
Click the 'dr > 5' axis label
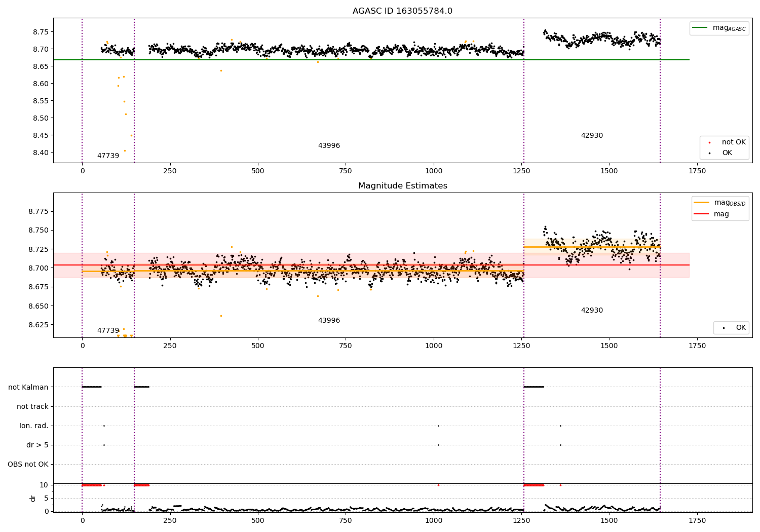pyautogui.click(x=37, y=445)
